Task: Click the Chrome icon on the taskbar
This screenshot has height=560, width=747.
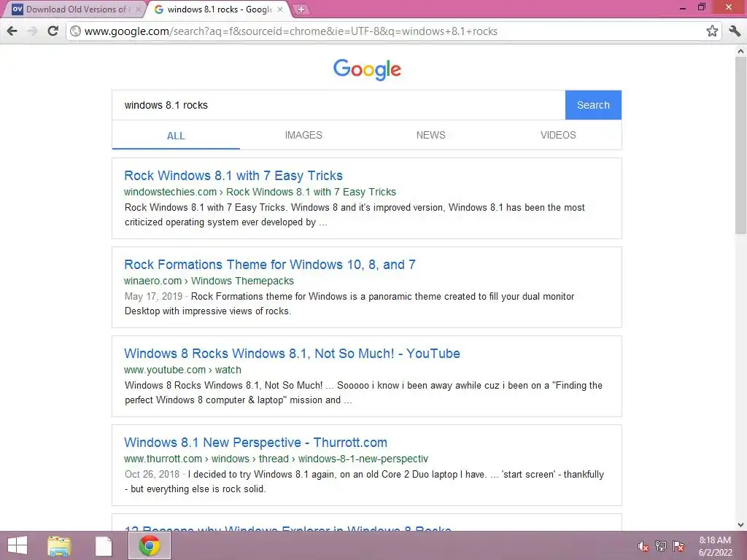Action: coord(149,545)
